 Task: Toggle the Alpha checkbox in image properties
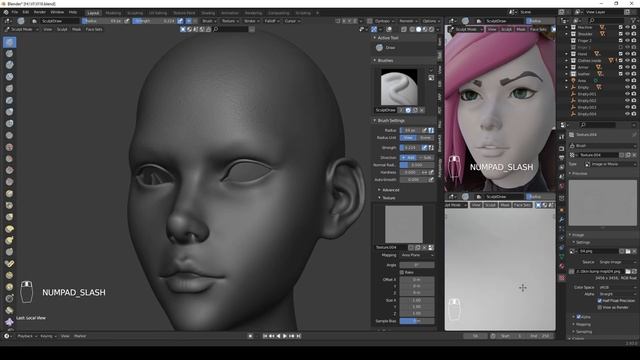pyautogui.click(x=579, y=317)
